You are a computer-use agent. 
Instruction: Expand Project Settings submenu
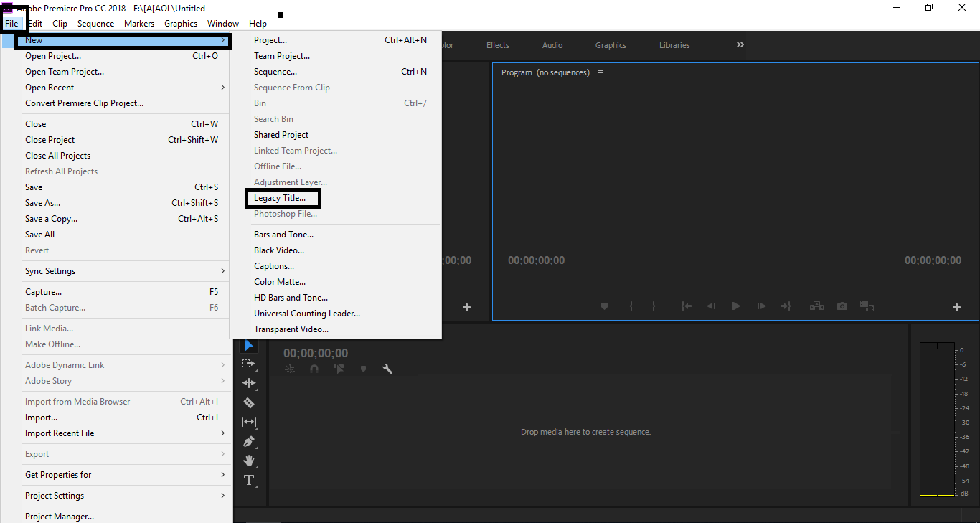(x=126, y=496)
